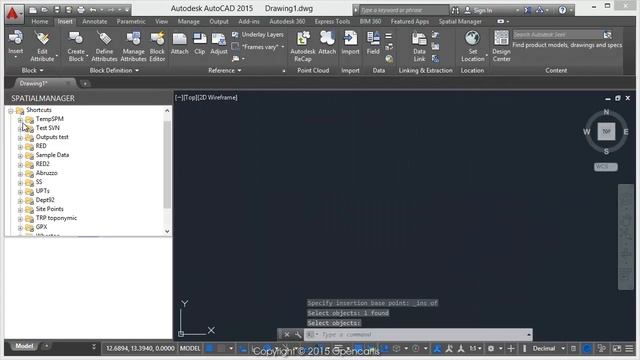
Task: Expand the Outputs test folder node
Action: 20,138
